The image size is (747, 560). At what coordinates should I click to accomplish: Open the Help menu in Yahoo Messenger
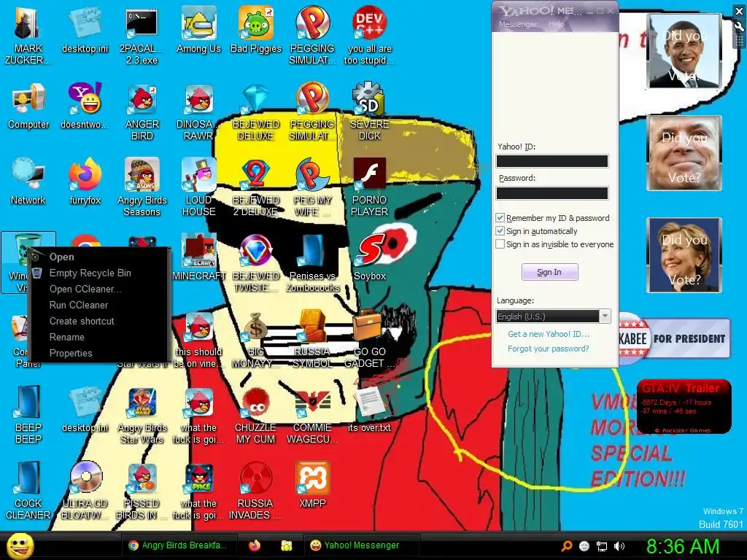556,24
